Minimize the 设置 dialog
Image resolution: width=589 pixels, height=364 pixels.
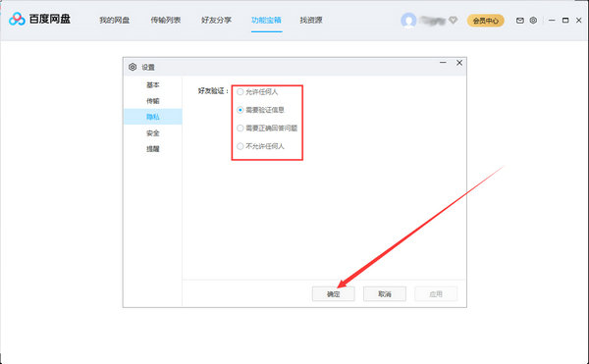pos(443,62)
